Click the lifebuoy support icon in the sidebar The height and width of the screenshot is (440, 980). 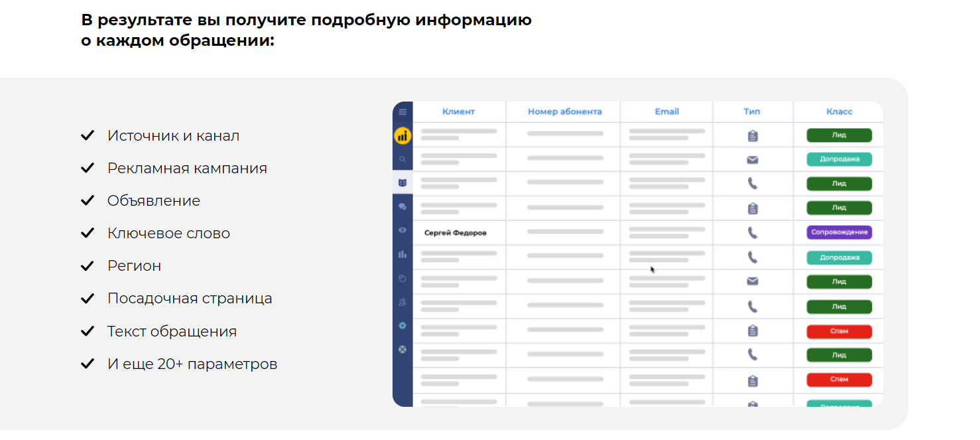coord(402,349)
